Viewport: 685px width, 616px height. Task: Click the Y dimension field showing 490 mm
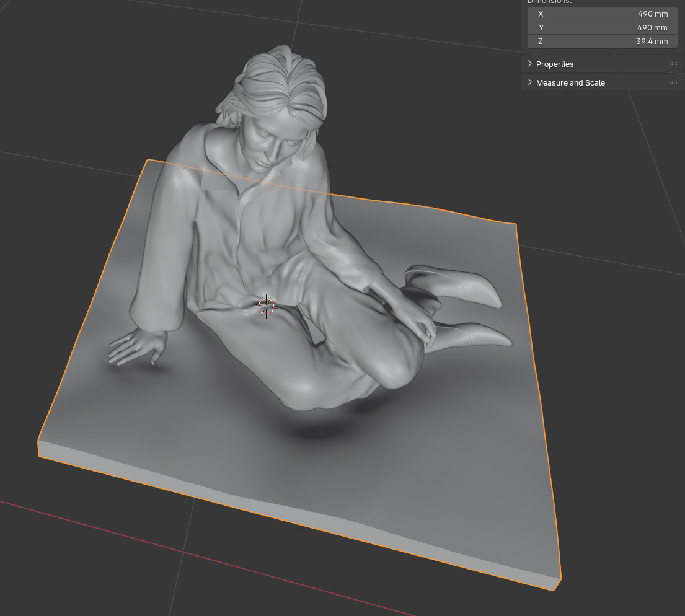tap(603, 27)
